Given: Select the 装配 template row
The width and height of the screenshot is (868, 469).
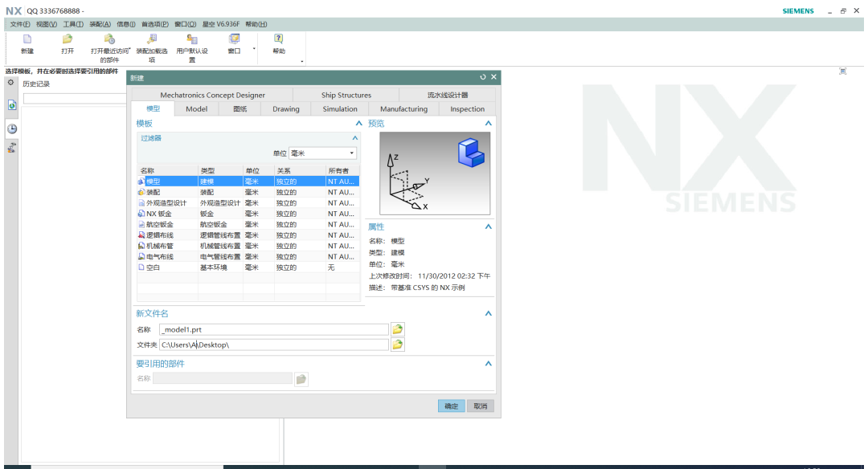Looking at the screenshot, I should tap(248, 192).
